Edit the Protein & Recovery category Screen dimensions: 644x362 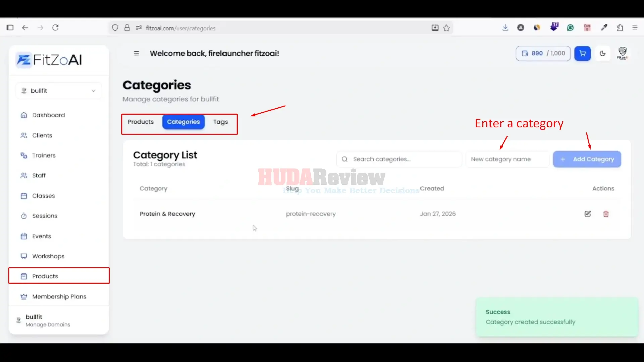pyautogui.click(x=588, y=214)
